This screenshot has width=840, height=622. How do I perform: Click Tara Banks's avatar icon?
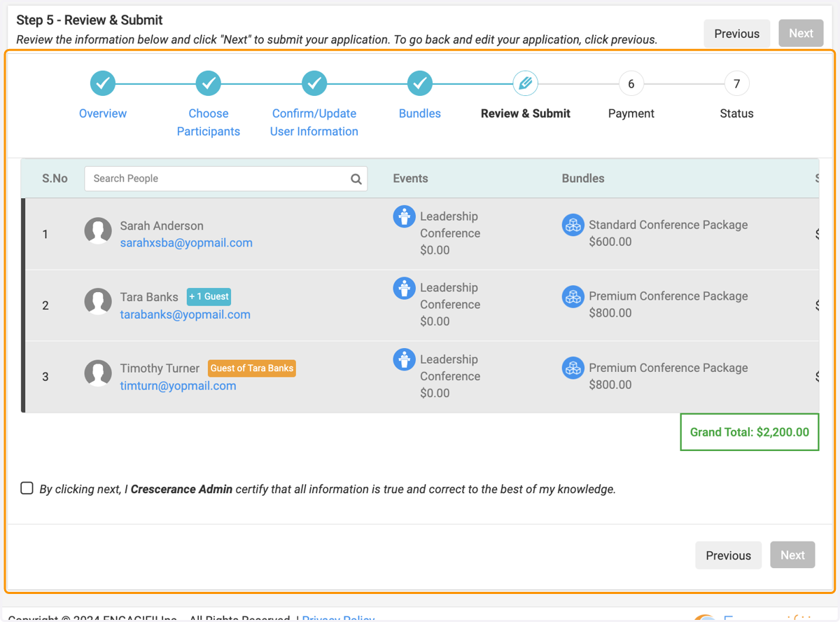(98, 302)
